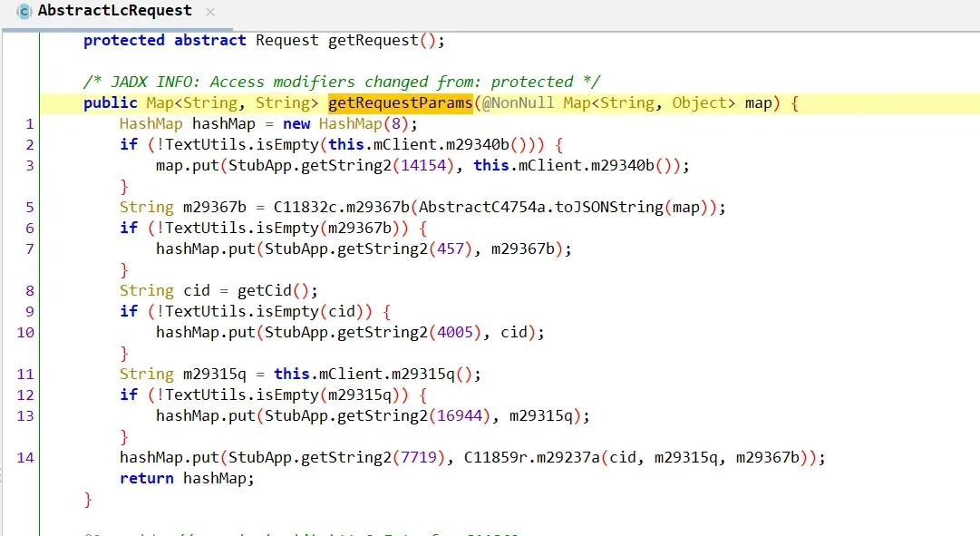Screen dimensions: 980x536
Task: Select line number 10 in gutter
Action: [x=25, y=332]
